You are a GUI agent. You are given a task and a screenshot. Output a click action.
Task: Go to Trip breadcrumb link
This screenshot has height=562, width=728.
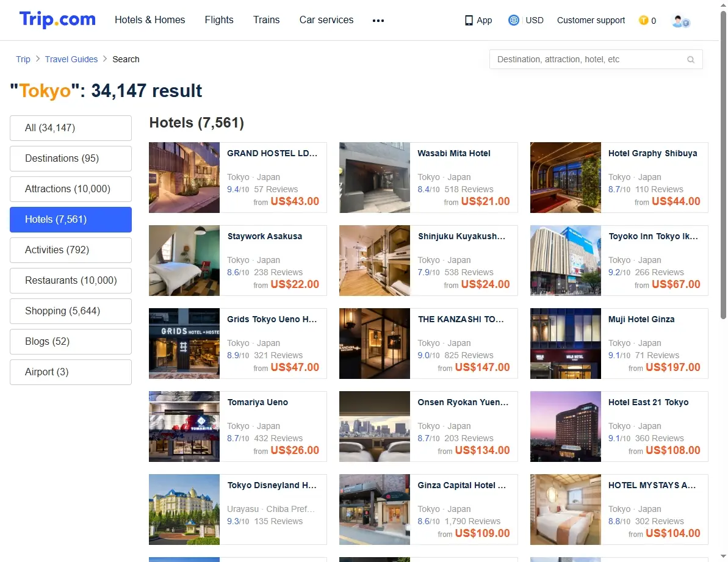23,59
